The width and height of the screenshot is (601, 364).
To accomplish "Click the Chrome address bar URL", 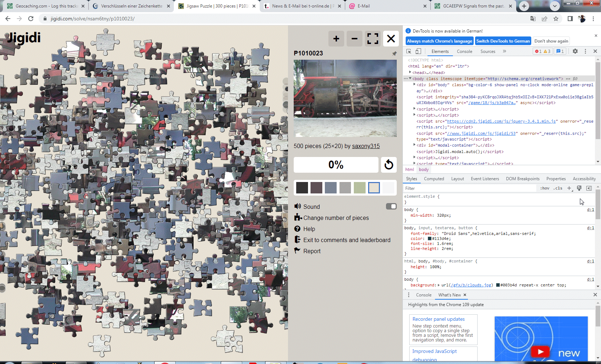I will (x=93, y=19).
